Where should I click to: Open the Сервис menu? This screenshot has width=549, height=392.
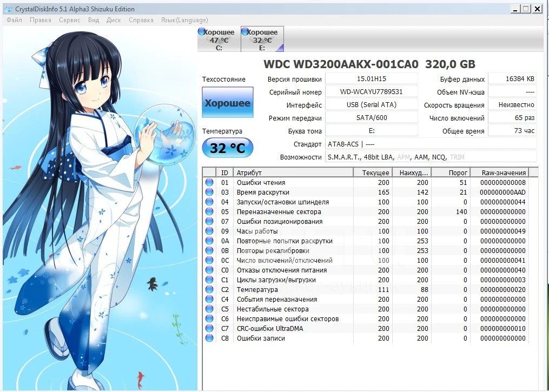point(70,20)
